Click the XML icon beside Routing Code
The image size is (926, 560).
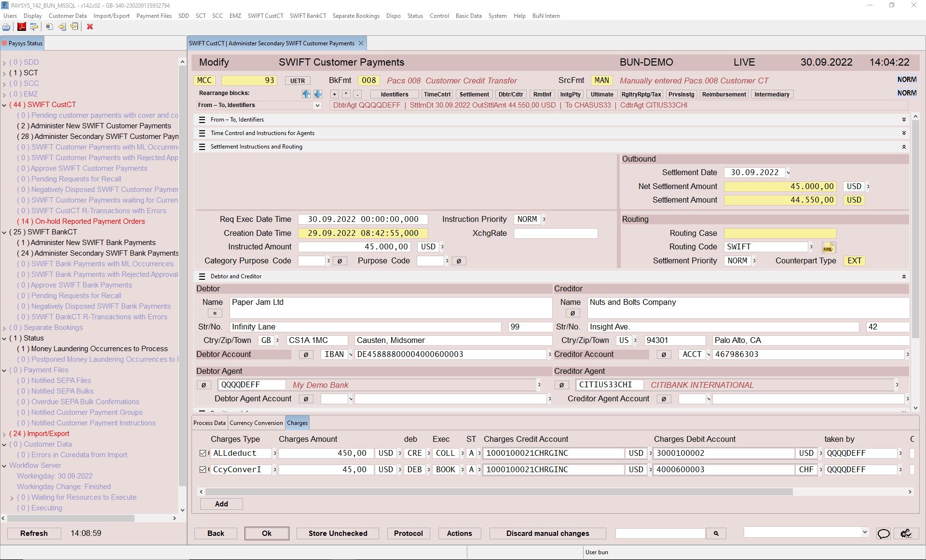pyautogui.click(x=828, y=247)
